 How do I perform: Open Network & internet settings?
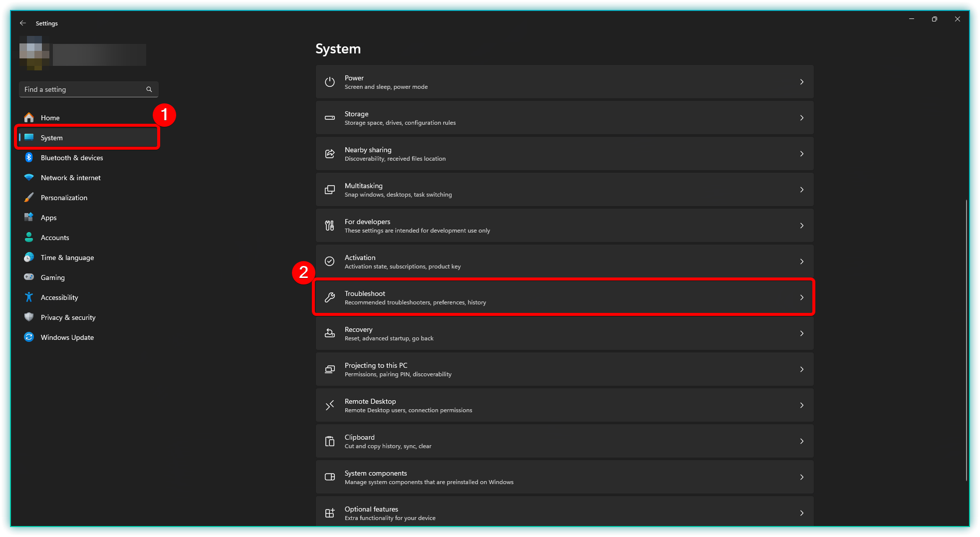point(70,178)
